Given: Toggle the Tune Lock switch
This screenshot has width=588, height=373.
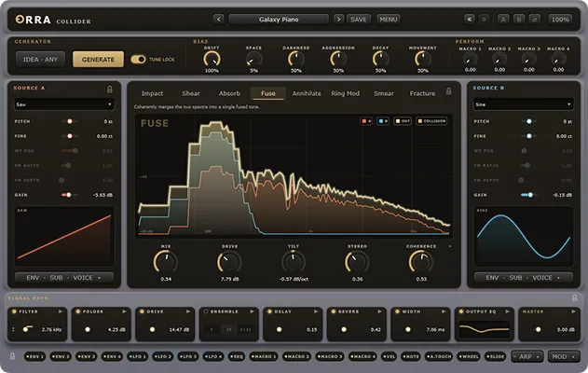Looking at the screenshot, I should coord(138,60).
